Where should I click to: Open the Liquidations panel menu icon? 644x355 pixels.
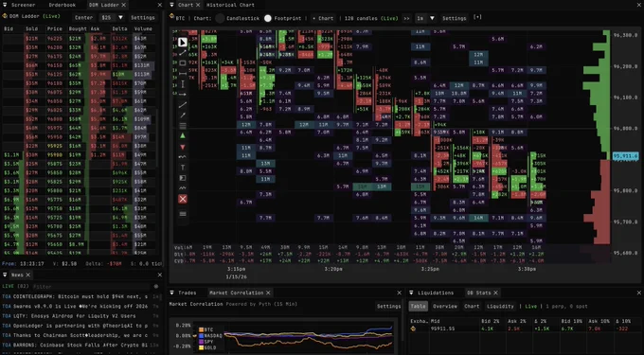pos(412,293)
